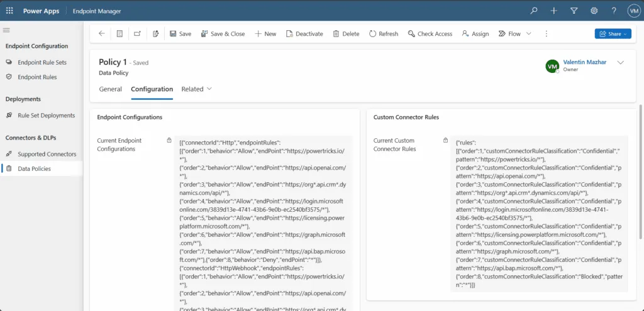Click the Endpoint Manager app name

click(97, 11)
